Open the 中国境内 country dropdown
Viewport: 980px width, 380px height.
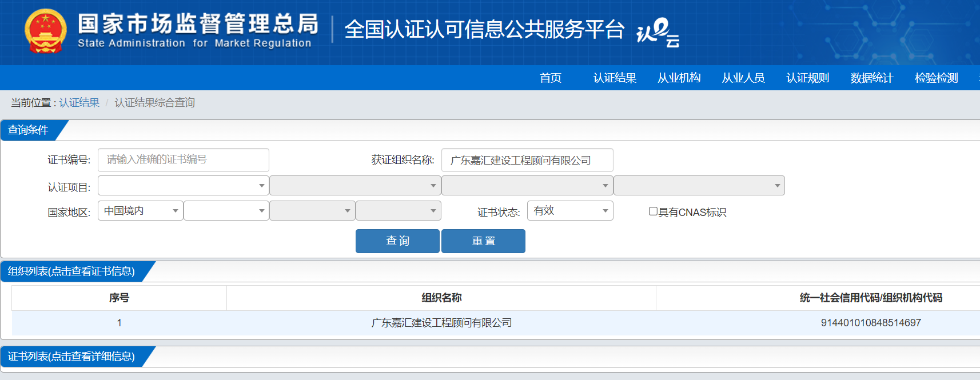pos(141,210)
